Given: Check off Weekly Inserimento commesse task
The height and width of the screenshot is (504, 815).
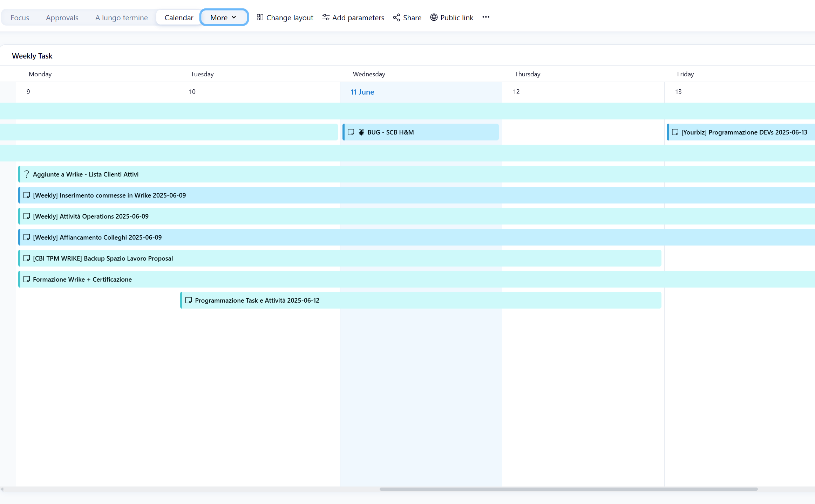Looking at the screenshot, I should coord(27,195).
